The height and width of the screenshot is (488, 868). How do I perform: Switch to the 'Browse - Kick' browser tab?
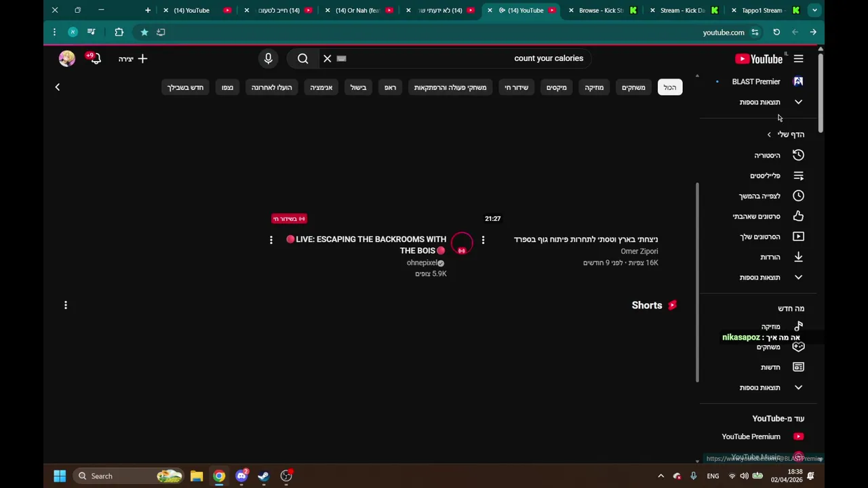602,10
